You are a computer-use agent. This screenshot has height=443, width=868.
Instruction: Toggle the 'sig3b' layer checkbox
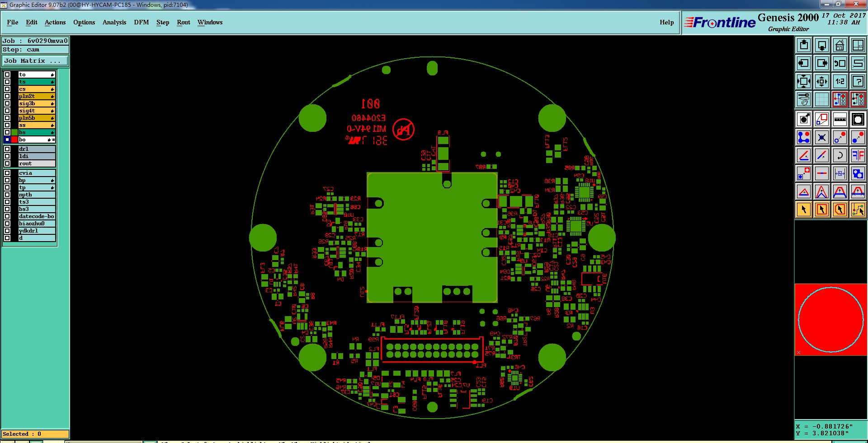7,103
